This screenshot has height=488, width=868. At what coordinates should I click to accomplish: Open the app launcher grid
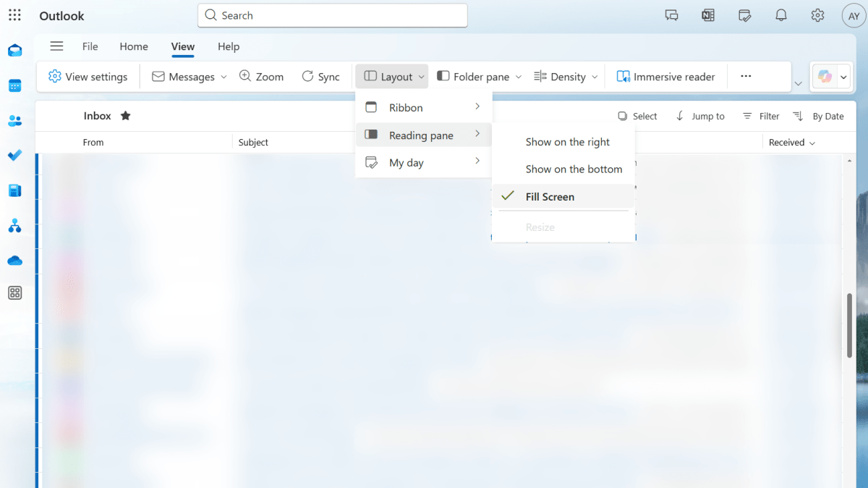click(x=14, y=15)
